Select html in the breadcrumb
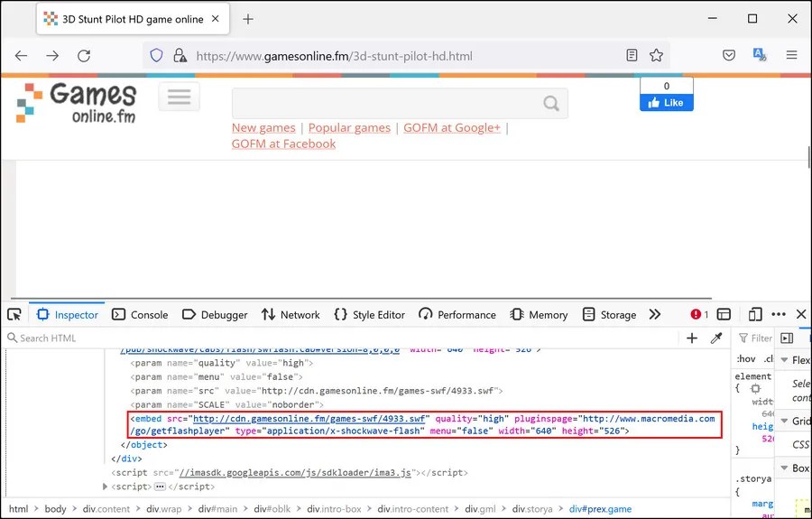Viewport: 812px width, 519px height. 19,509
